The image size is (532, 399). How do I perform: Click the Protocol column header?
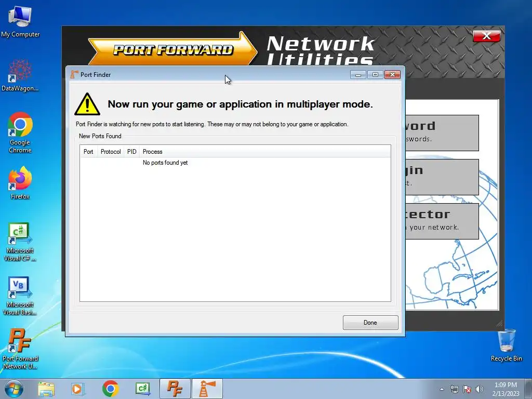(x=111, y=152)
